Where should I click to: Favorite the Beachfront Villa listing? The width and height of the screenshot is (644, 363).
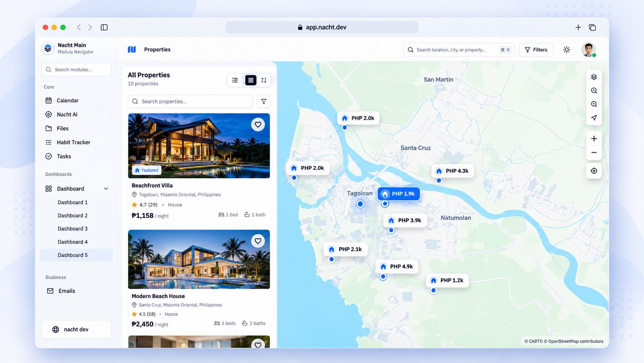point(258,125)
